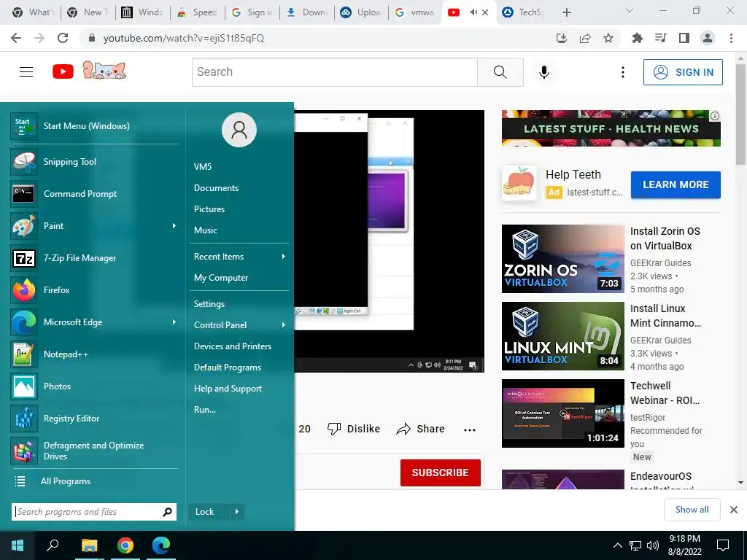
Task: Open a new Chrome tab
Action: pyautogui.click(x=566, y=12)
